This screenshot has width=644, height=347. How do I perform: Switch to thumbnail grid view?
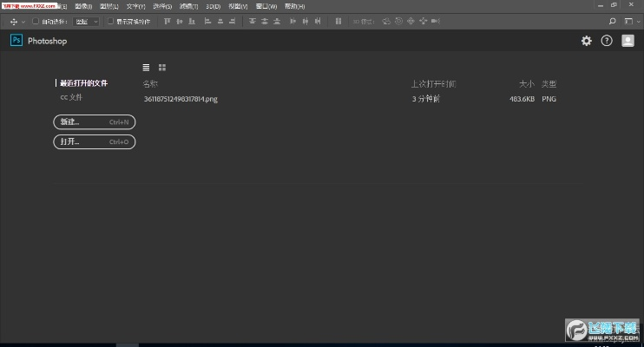click(162, 67)
